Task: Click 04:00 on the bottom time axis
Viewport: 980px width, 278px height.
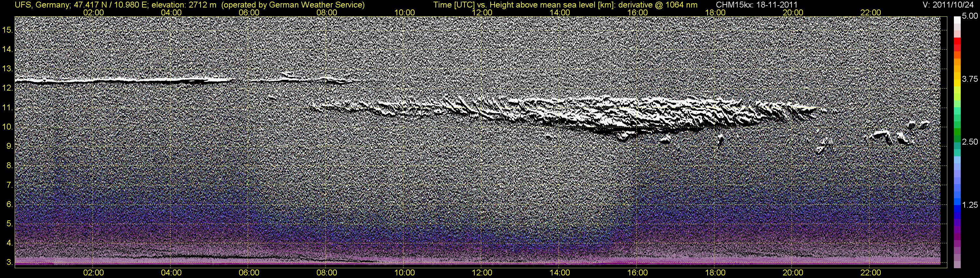Action: pos(171,273)
